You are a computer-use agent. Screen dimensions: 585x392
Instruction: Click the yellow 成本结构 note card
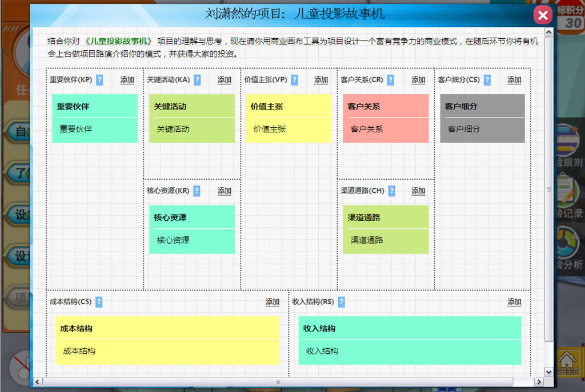click(x=167, y=340)
